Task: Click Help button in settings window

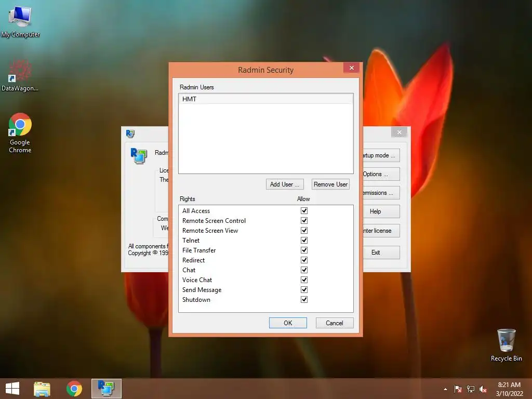Action: point(381,211)
